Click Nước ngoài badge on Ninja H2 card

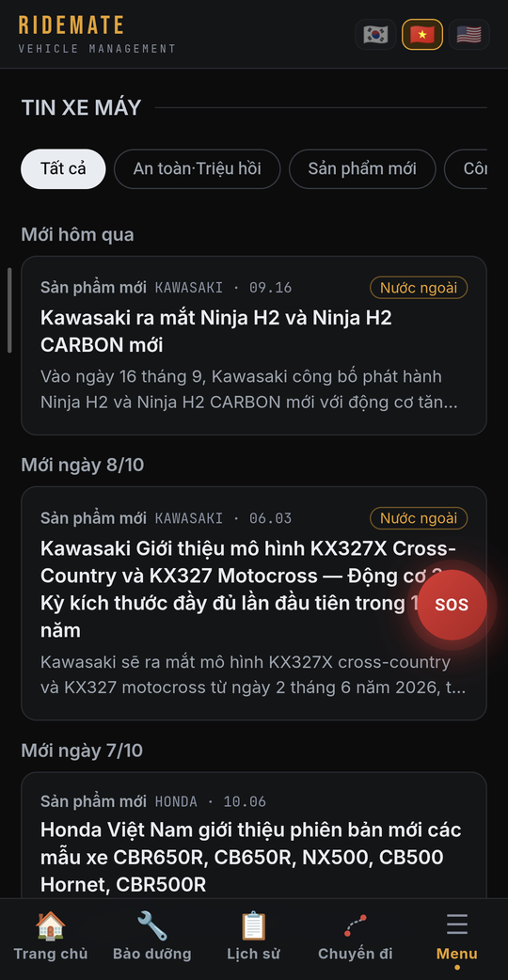pos(419,288)
